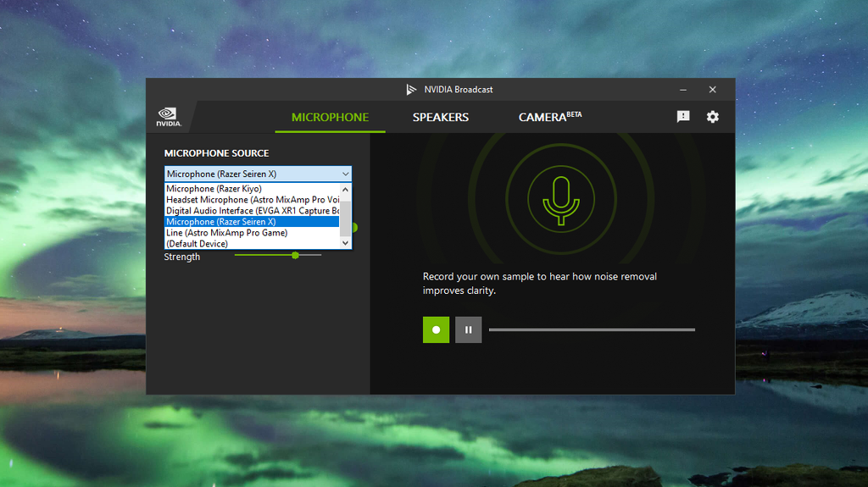The width and height of the screenshot is (868, 487).
Task: Click the sample playback progress bar
Action: pyautogui.click(x=592, y=329)
